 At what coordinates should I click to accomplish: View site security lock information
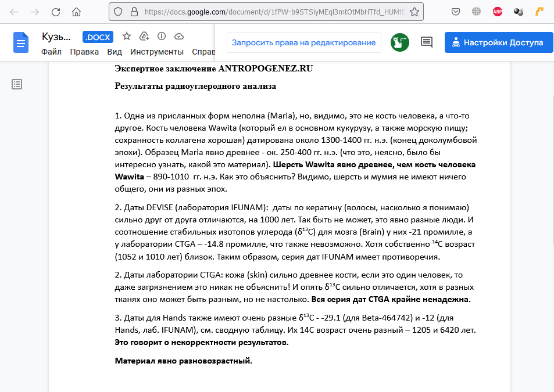tap(134, 12)
